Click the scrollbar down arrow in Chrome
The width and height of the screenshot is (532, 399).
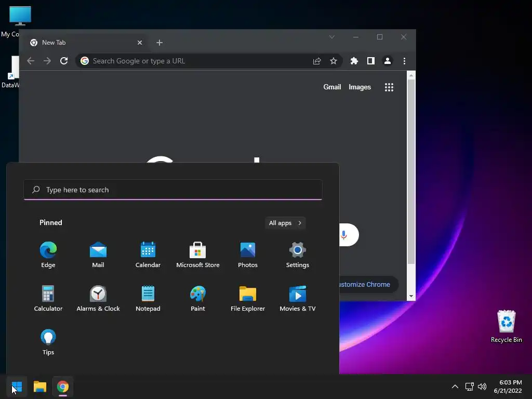tap(411, 296)
